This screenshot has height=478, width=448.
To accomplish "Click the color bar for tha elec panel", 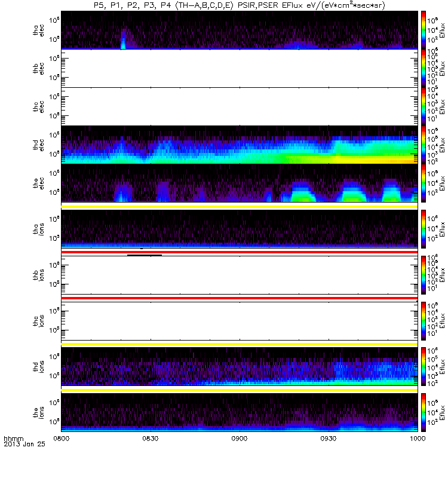I will pos(424,30).
